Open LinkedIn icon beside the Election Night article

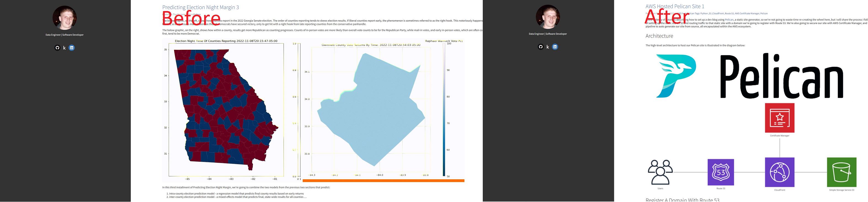point(71,48)
